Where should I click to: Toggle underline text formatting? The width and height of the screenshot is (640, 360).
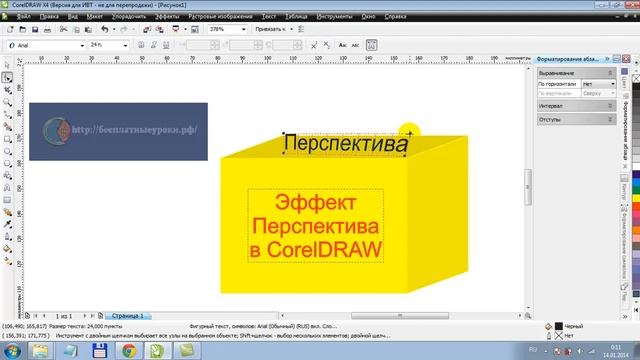click(x=166, y=45)
